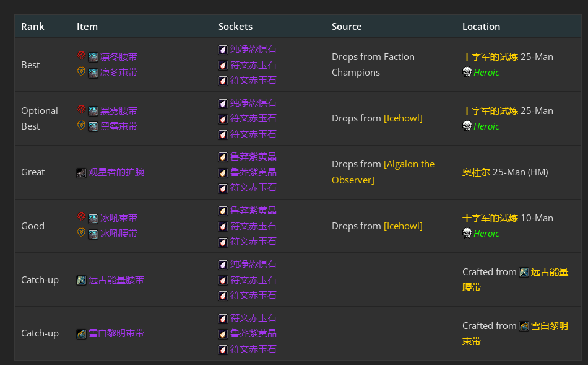Image resolution: width=588 pixels, height=365 pixels.
Task: Click the Sockets column header
Action: [x=235, y=27]
